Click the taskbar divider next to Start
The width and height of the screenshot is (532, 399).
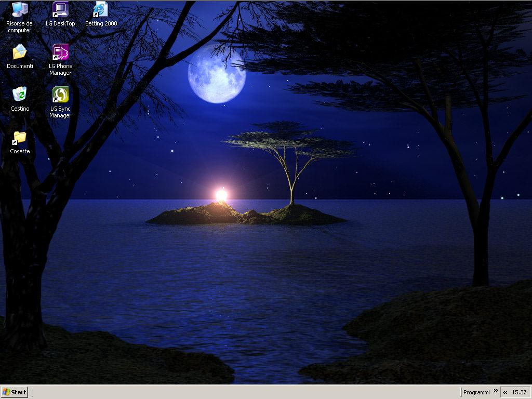coord(32,392)
